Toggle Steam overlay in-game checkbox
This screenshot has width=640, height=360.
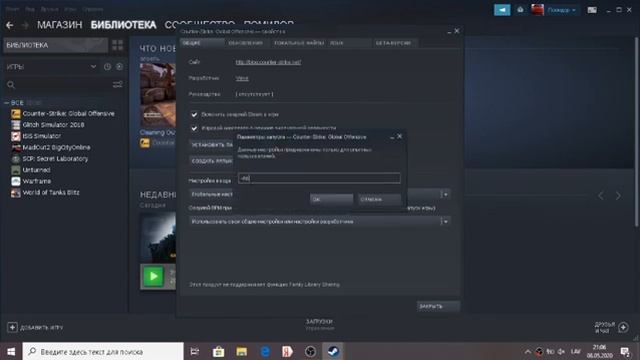(x=194, y=115)
